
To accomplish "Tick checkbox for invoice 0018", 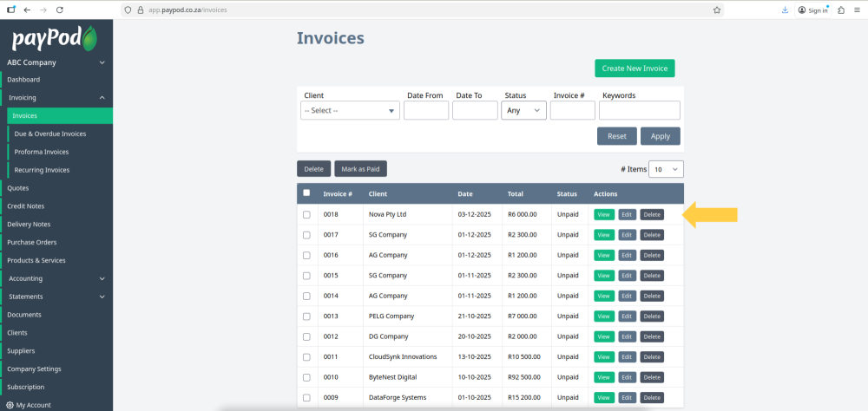I will [306, 215].
